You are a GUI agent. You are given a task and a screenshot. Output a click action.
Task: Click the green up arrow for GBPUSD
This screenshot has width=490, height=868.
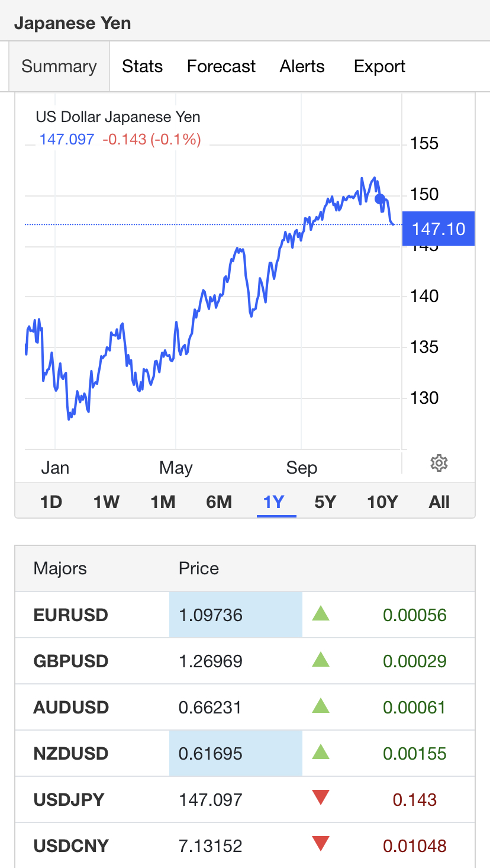320,660
